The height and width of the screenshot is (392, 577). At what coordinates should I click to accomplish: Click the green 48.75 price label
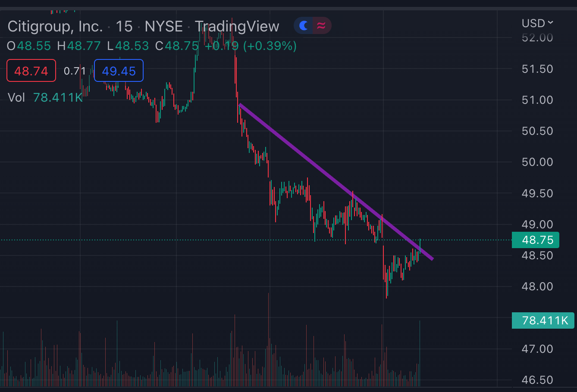(536, 240)
